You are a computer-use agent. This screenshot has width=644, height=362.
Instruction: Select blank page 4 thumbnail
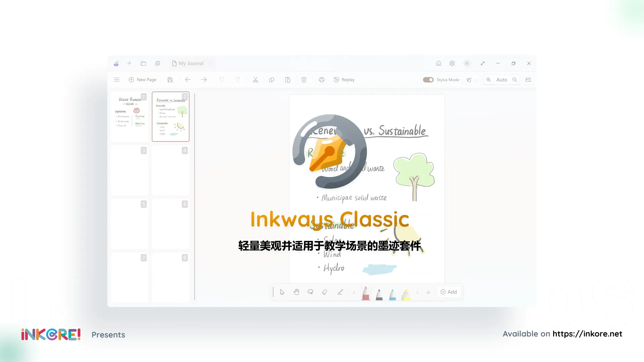(x=171, y=170)
